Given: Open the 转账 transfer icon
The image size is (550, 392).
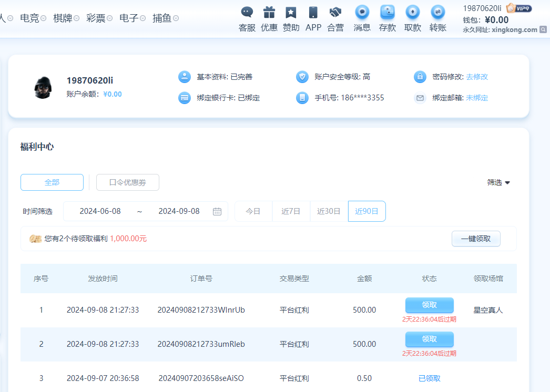Looking at the screenshot, I should pos(438,12).
